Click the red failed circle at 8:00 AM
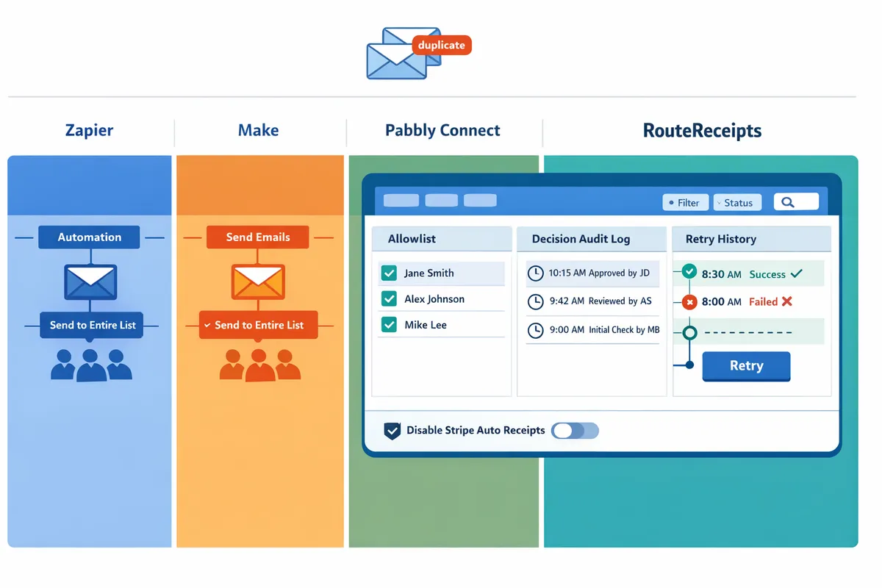The height and width of the screenshot is (588, 882). pyautogui.click(x=689, y=301)
